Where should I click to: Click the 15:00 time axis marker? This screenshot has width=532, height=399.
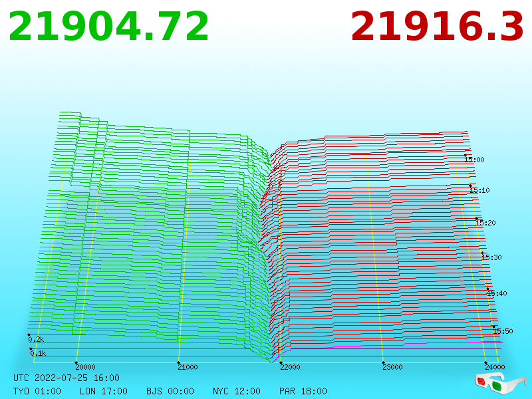[x=474, y=160]
